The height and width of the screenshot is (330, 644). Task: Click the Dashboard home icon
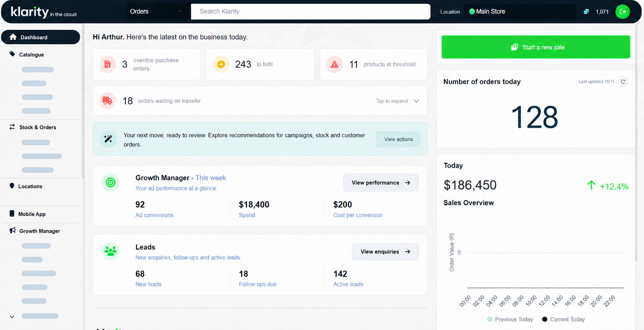(x=13, y=37)
